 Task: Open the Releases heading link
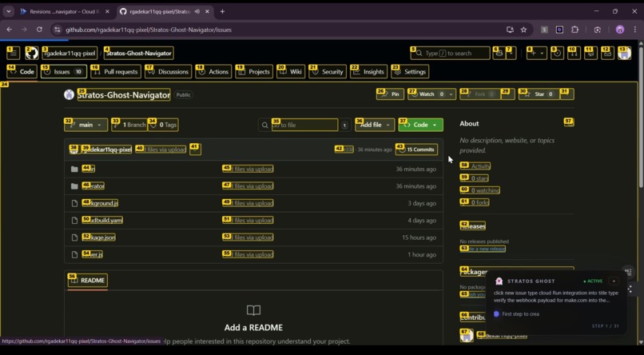pos(473,226)
